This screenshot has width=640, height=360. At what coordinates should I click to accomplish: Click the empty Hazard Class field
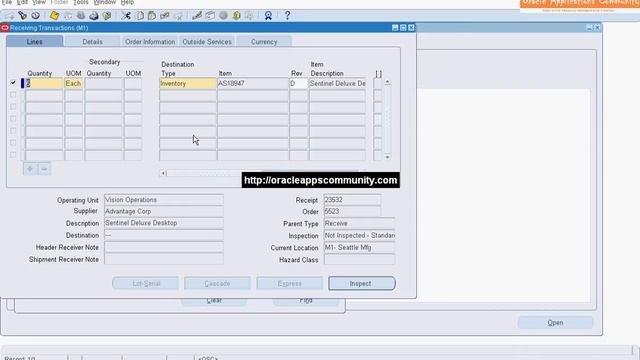[359, 260]
